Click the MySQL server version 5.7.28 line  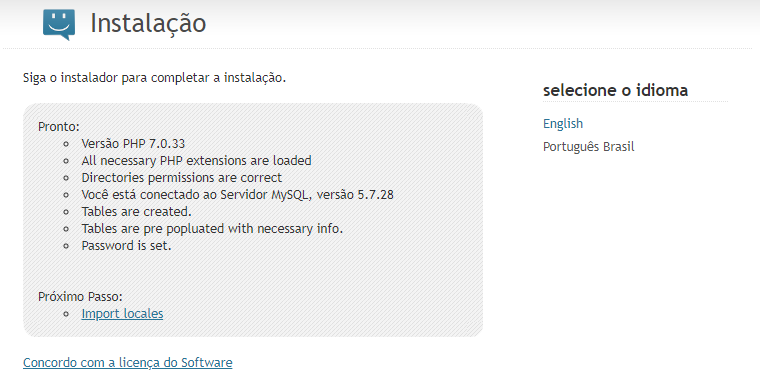(x=238, y=195)
